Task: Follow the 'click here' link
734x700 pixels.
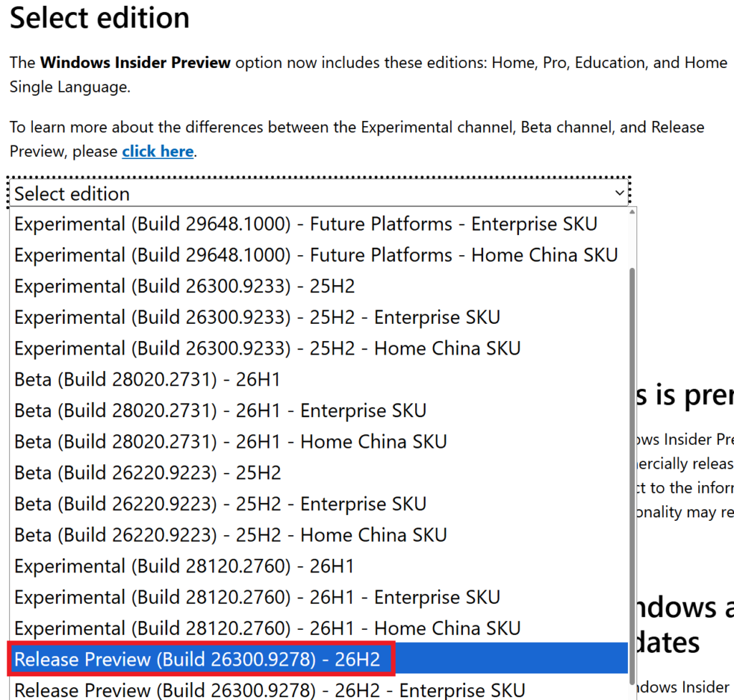Action: click(158, 152)
